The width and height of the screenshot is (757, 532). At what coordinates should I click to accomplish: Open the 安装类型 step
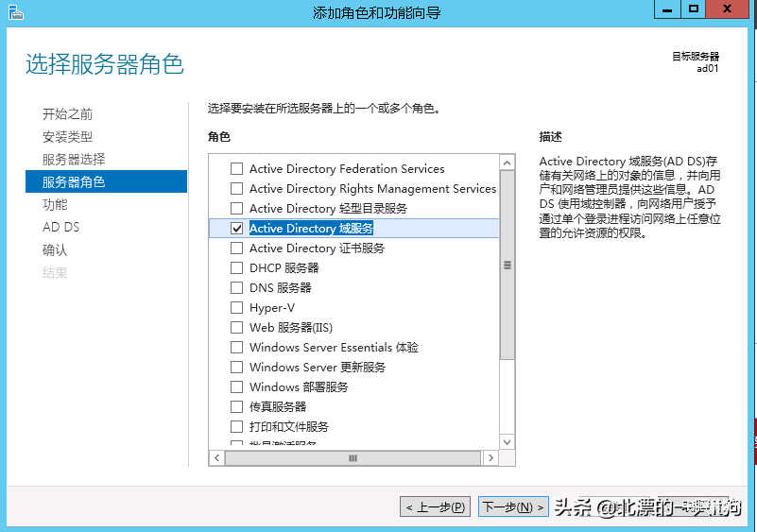coord(68,137)
